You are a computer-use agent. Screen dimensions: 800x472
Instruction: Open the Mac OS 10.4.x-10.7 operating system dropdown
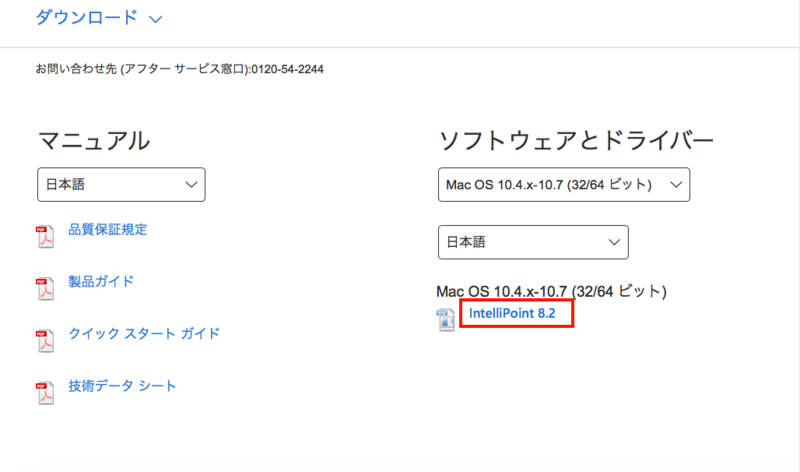point(564,184)
